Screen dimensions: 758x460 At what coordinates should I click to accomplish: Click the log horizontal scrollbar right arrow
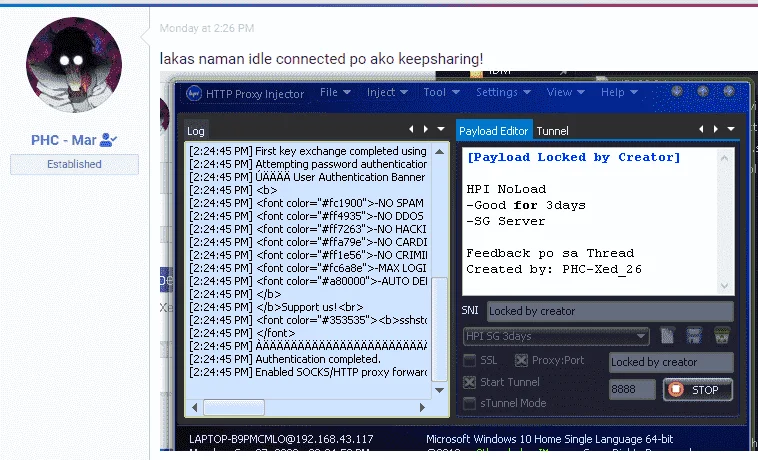[x=422, y=407]
